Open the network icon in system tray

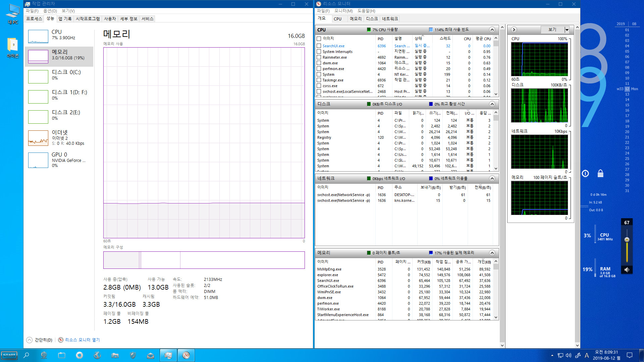pos(560,355)
